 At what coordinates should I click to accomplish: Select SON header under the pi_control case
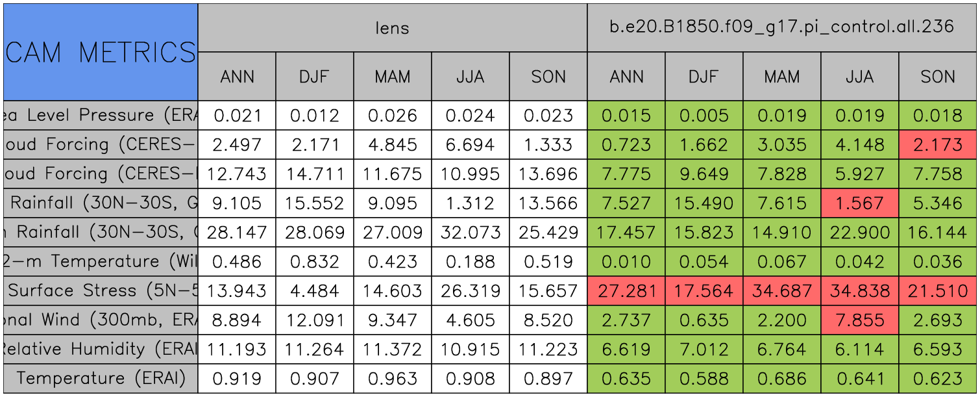coord(938,77)
